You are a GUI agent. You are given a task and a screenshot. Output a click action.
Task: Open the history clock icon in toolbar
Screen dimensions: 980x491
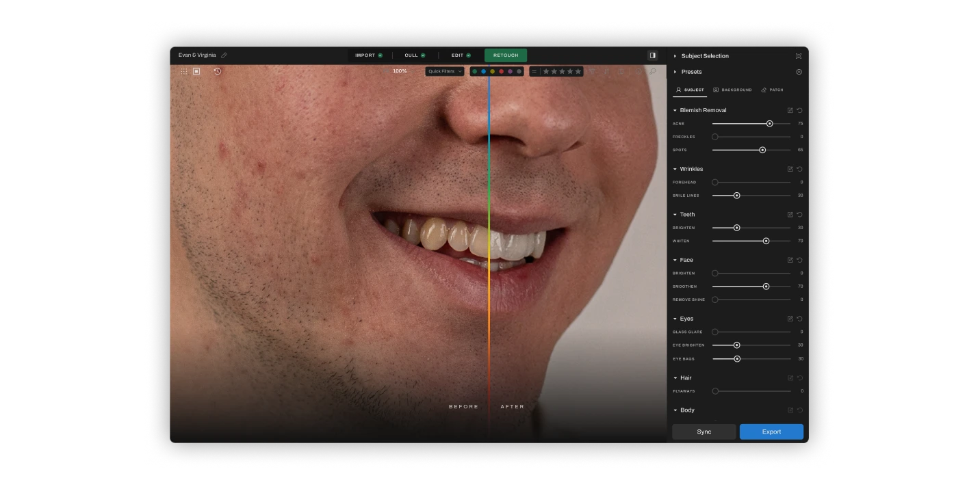218,71
